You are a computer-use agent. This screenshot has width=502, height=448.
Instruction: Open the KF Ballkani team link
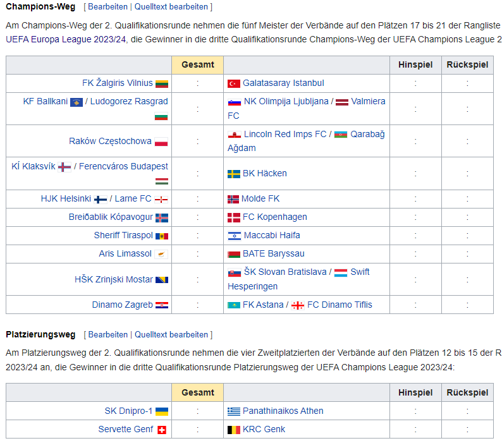[46, 101]
